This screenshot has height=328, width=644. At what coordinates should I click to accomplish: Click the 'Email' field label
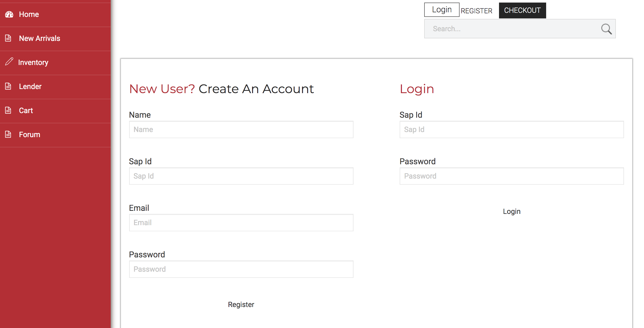139,208
